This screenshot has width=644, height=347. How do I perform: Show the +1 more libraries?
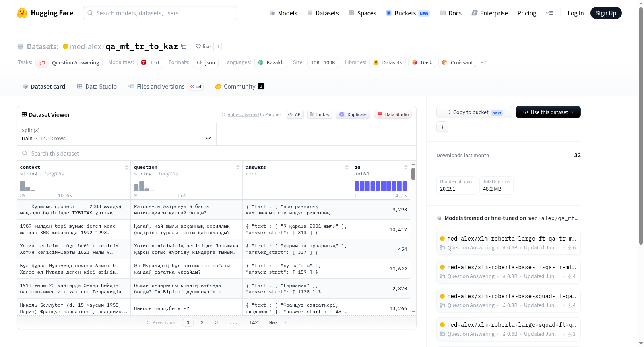tap(484, 62)
